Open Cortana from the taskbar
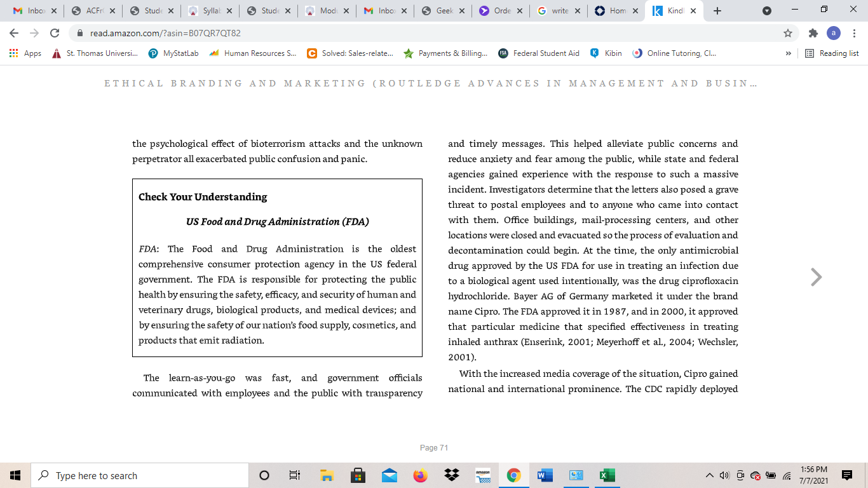Screen dimensions: 868x488 264,475
